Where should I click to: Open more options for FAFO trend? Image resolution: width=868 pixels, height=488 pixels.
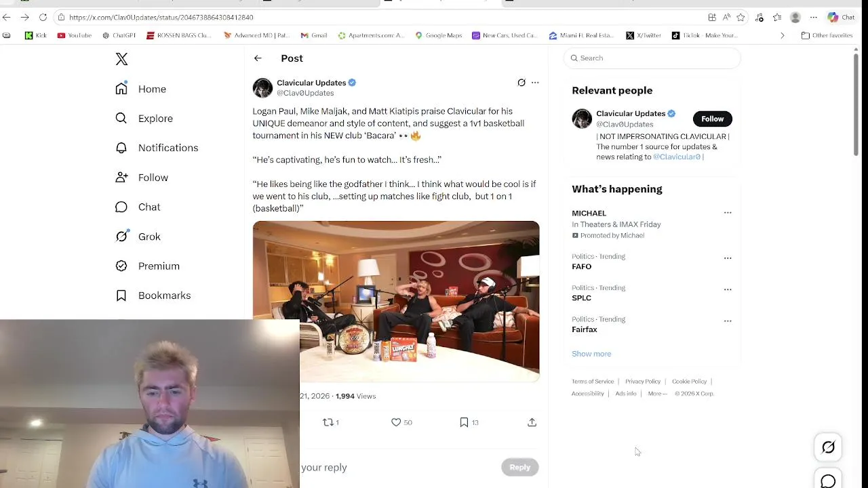(x=728, y=258)
